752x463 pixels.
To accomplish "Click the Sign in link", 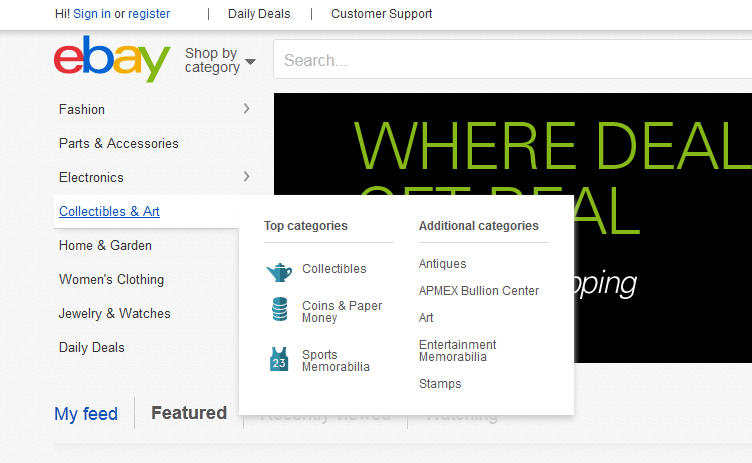I will (92, 14).
